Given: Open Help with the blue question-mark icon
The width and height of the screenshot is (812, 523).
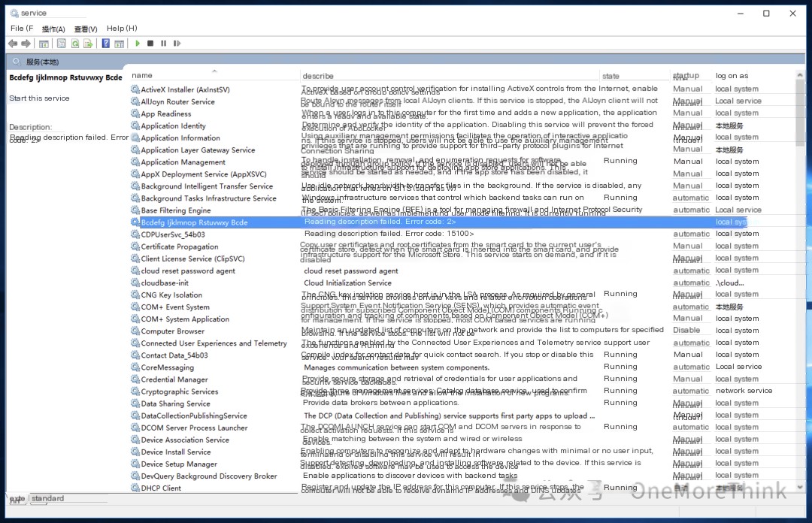Looking at the screenshot, I should [x=106, y=44].
